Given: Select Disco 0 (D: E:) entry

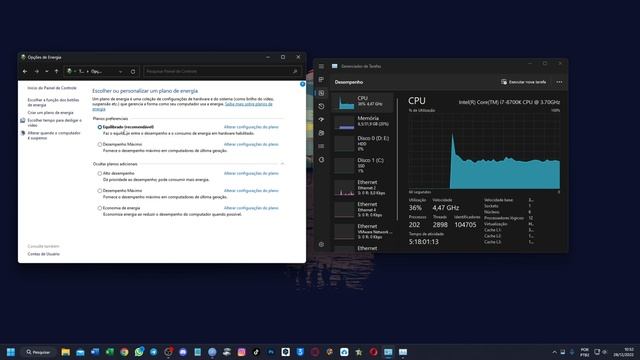Looking at the screenshot, I should (x=363, y=144).
